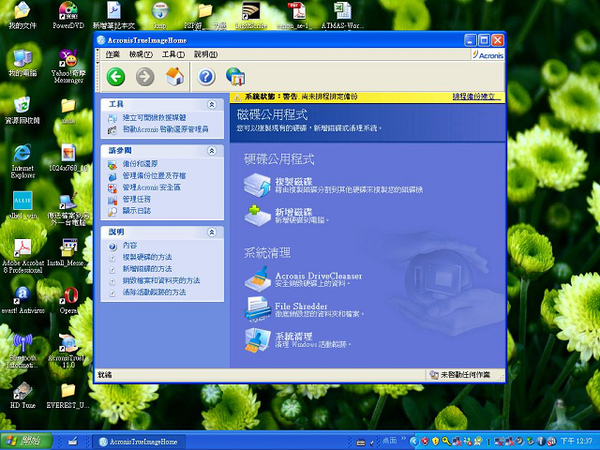The height and width of the screenshot is (450, 600).
Task: Click the yellow warning triangle icon
Action: 237,98
